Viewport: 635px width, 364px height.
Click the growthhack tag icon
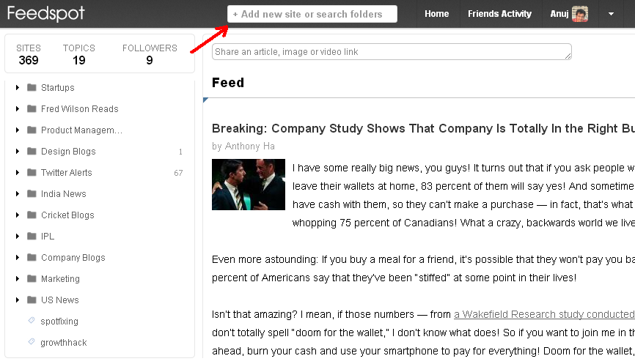pos(32,343)
